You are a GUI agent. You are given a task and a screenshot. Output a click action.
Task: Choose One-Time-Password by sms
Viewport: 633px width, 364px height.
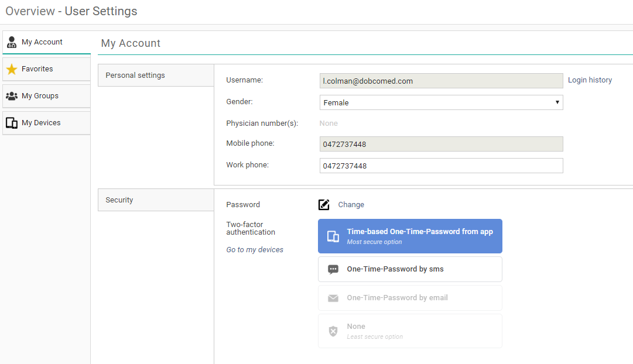click(x=410, y=269)
